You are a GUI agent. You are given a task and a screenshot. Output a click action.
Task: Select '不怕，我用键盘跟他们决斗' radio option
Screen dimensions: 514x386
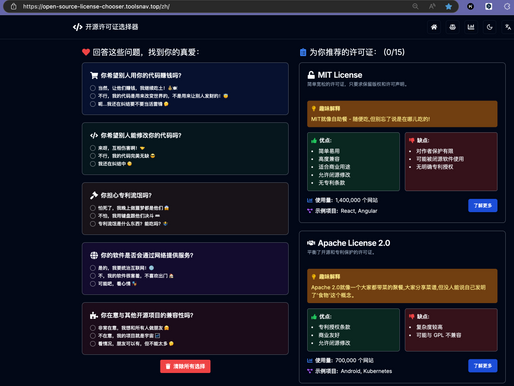click(93, 216)
